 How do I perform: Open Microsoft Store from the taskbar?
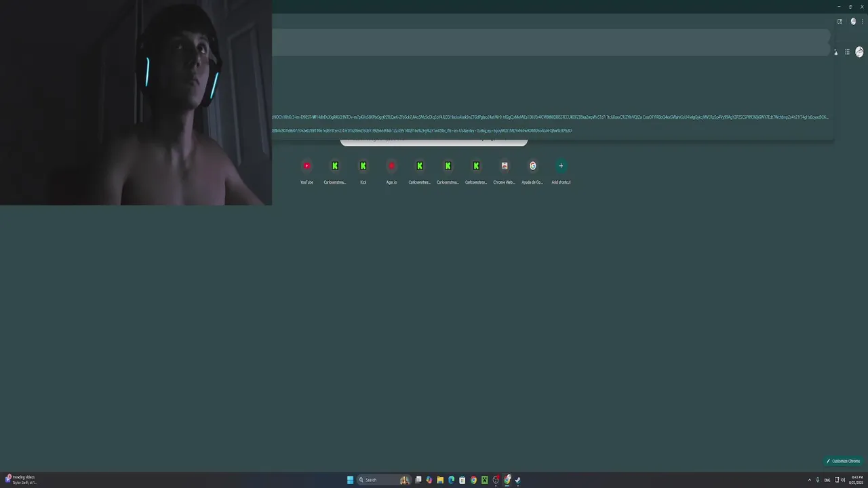(462, 480)
